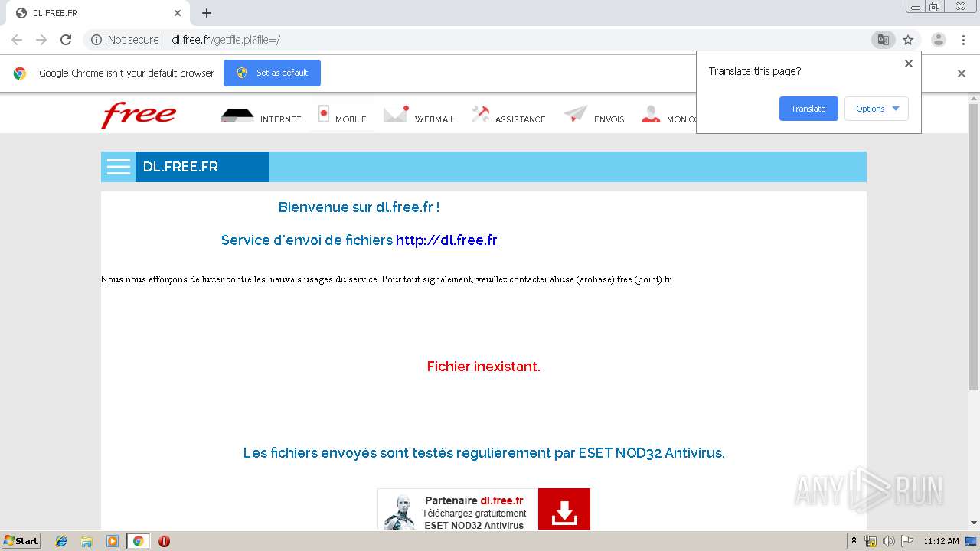
Task: Click the MON COMPTE person icon
Action: tap(651, 115)
